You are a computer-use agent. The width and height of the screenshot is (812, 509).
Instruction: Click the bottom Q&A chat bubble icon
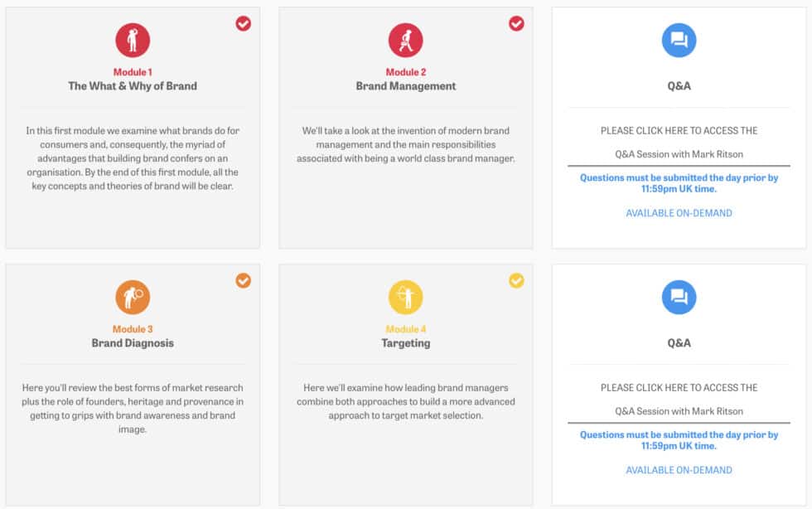(678, 296)
